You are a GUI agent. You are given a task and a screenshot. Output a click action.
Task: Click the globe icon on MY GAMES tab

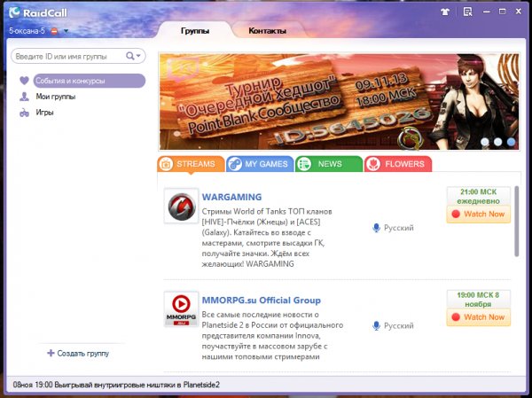click(x=235, y=164)
